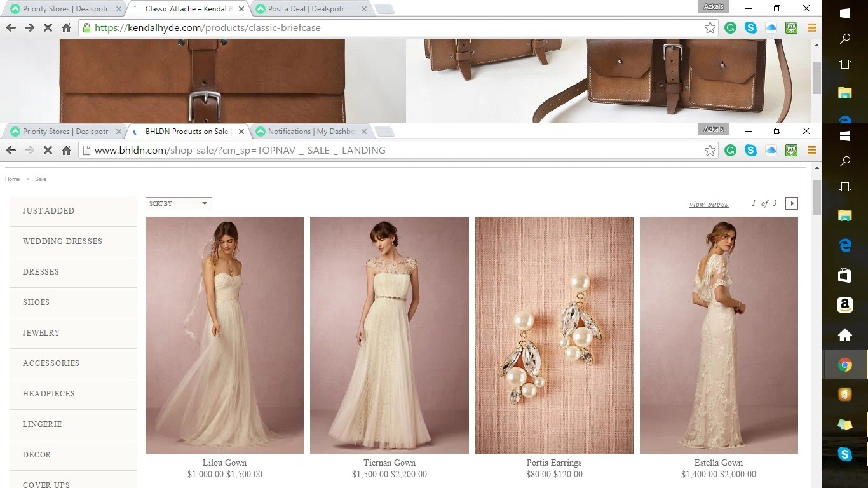Image resolution: width=868 pixels, height=488 pixels.
Task: Stop page loading in BHLDN window
Action: coord(48,150)
